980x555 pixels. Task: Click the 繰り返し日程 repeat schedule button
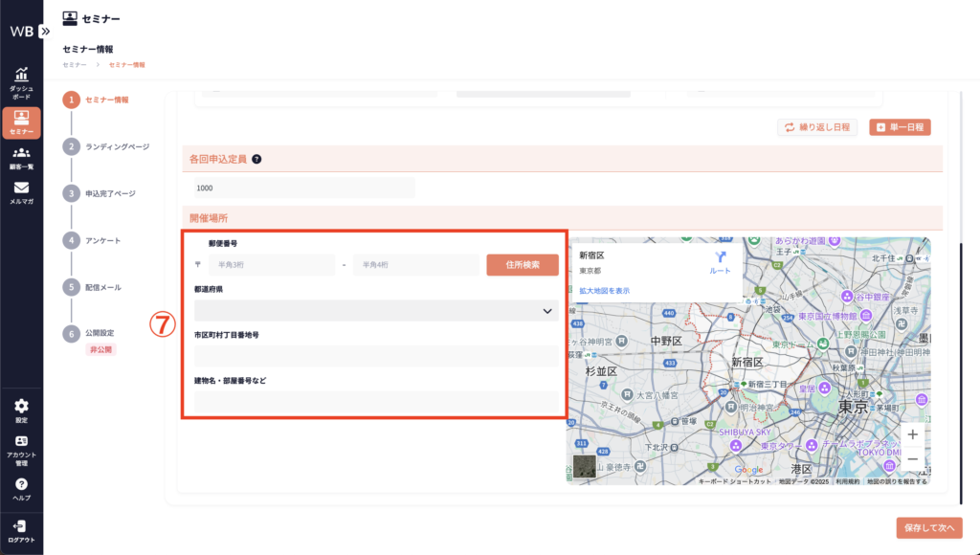[816, 127]
